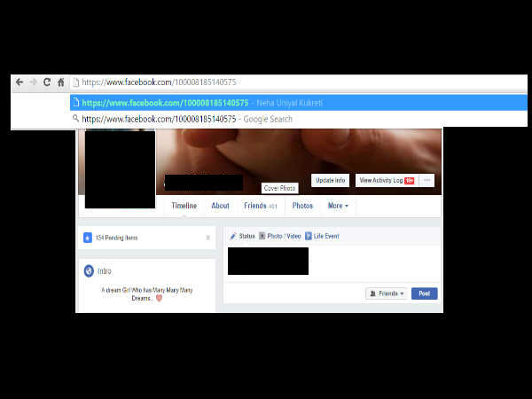Expand the More dropdown in profile tabs
Image resolution: width=532 pixels, height=399 pixels.
click(x=338, y=206)
